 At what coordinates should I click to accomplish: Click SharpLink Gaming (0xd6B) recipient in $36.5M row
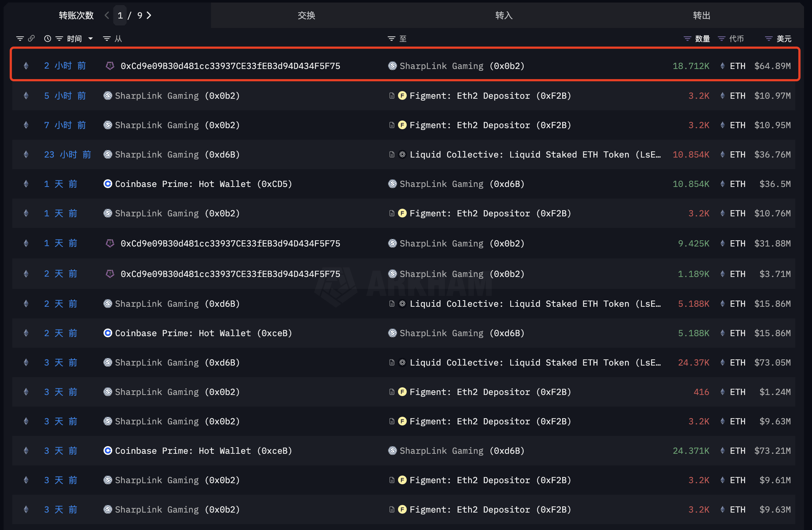pyautogui.click(x=462, y=184)
